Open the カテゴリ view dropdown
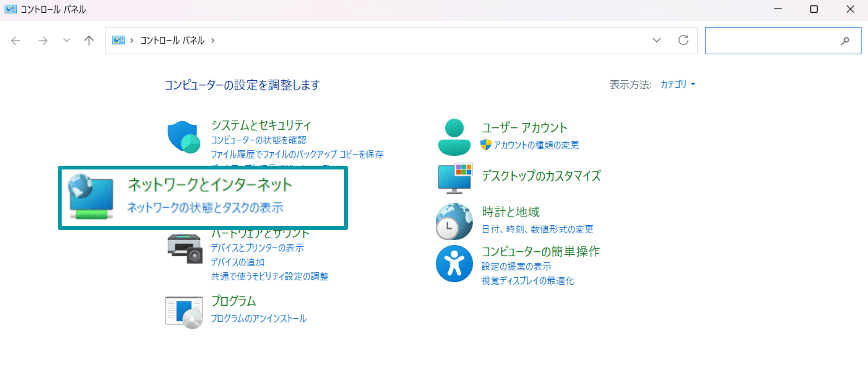Image resolution: width=868 pixels, height=374 pixels. 677,84
